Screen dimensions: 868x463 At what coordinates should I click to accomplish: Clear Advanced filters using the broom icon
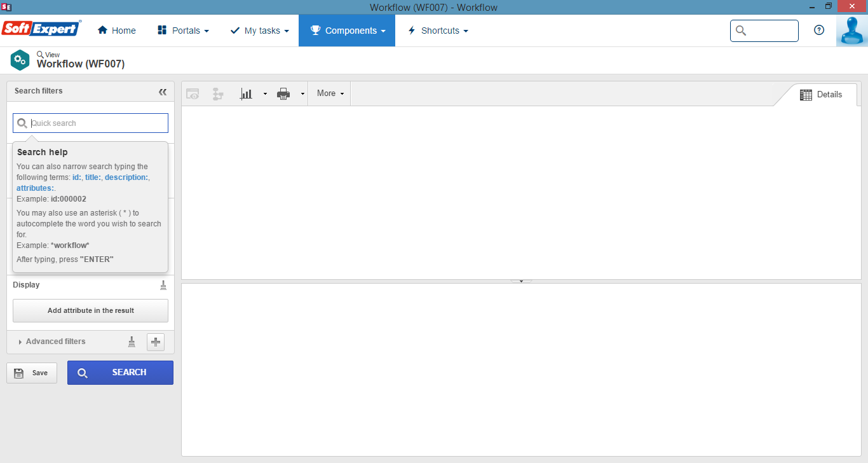click(x=132, y=342)
